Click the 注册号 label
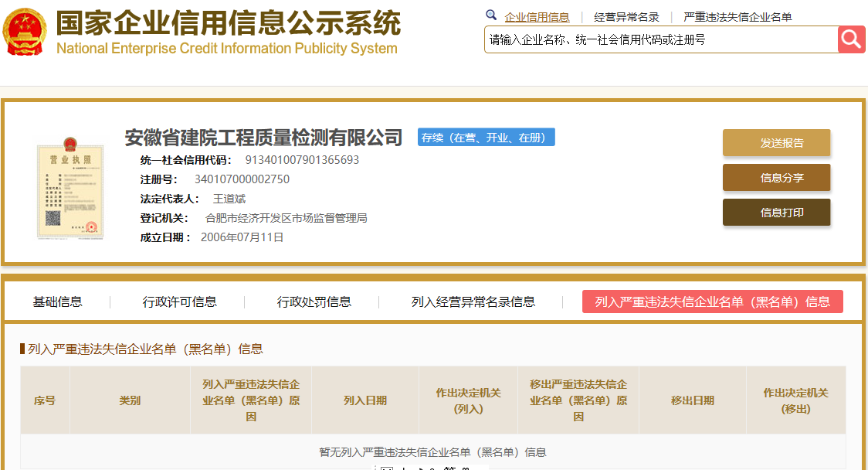This screenshot has height=470, width=868. pyautogui.click(x=159, y=179)
